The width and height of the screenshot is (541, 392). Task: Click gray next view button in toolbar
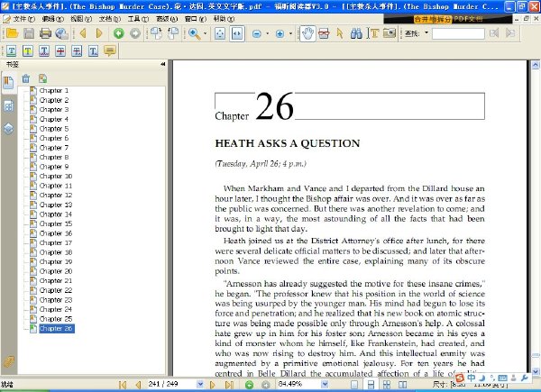tap(135, 33)
